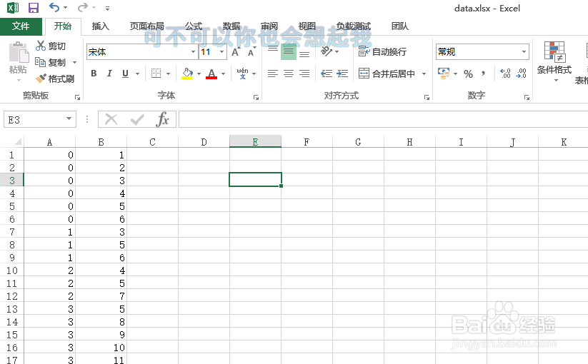The height and width of the screenshot is (364, 588).
Task: Open the font size dropdown
Action: [x=222, y=51]
